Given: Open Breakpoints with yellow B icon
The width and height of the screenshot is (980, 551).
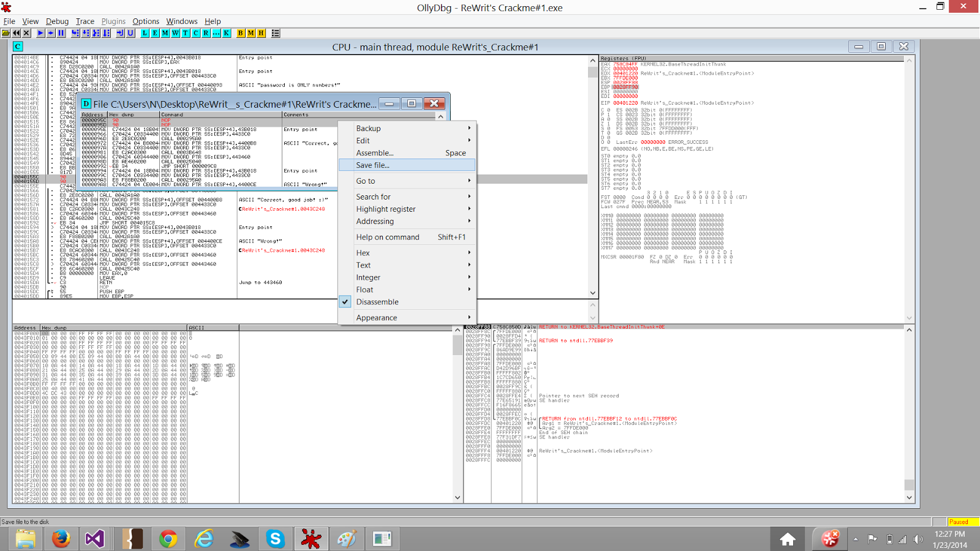Looking at the screenshot, I should (241, 33).
